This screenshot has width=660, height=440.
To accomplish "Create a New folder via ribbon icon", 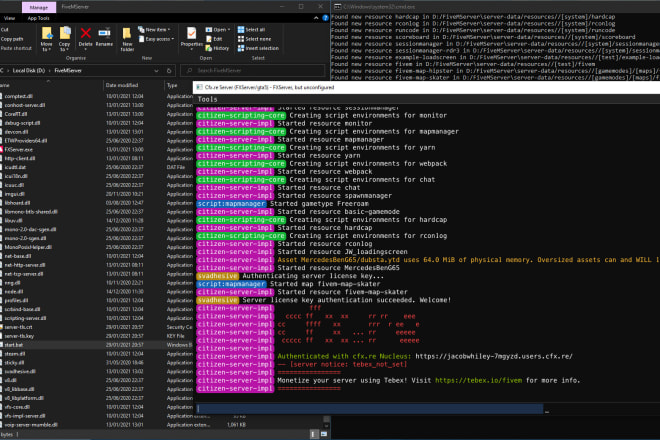I will [127, 39].
